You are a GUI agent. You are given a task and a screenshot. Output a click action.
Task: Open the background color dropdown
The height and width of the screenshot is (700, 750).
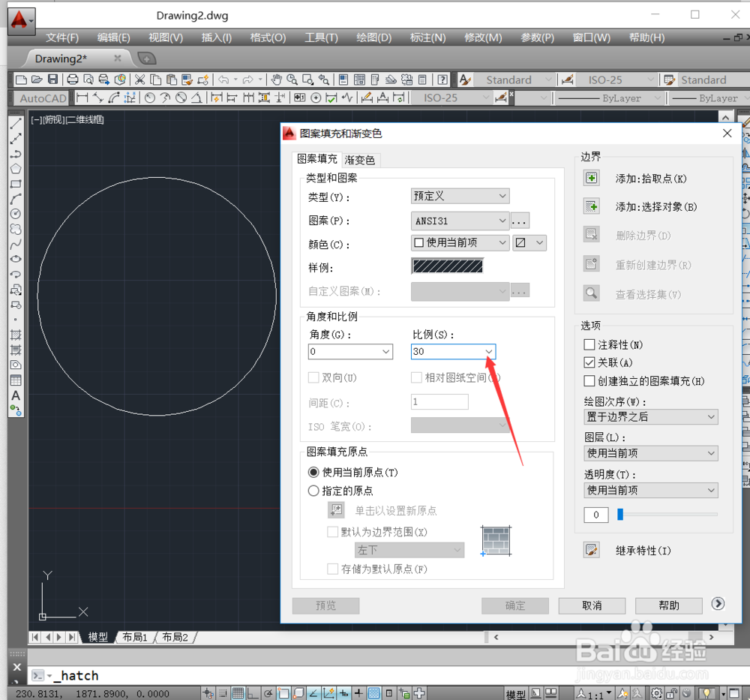pyautogui.click(x=529, y=242)
